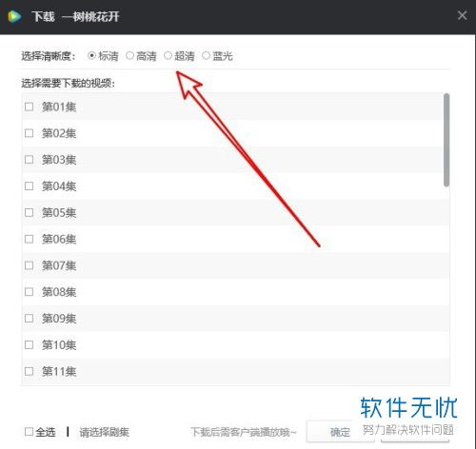Image resolution: width=476 pixels, height=449 pixels.
Task: Choose the 超清 quality option
Action: pyautogui.click(x=168, y=56)
